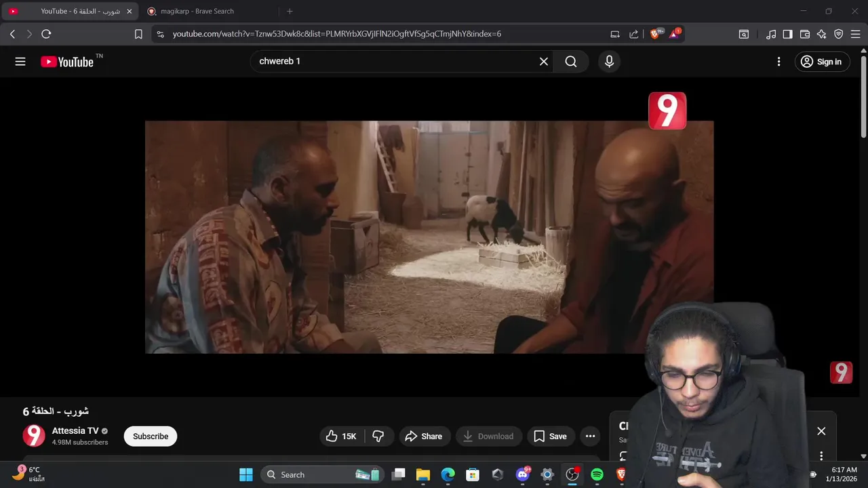
Task: Switch to OBS Studio on taskbar
Action: 572,474
